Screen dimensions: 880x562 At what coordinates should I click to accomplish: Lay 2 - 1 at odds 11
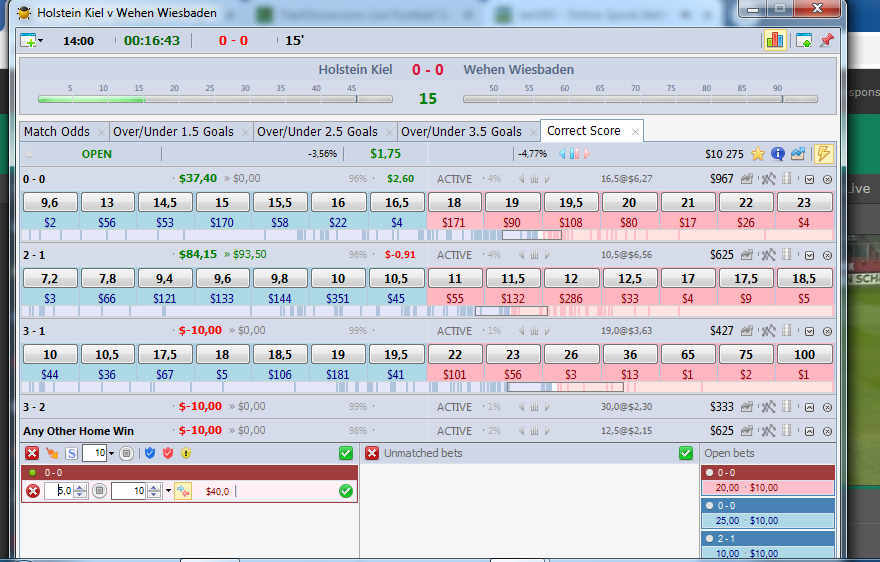[455, 278]
